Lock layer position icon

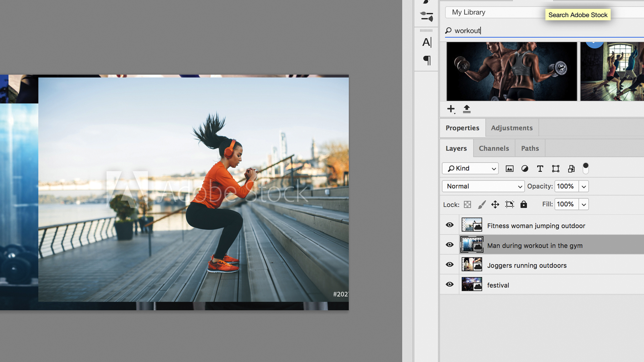[495, 204]
